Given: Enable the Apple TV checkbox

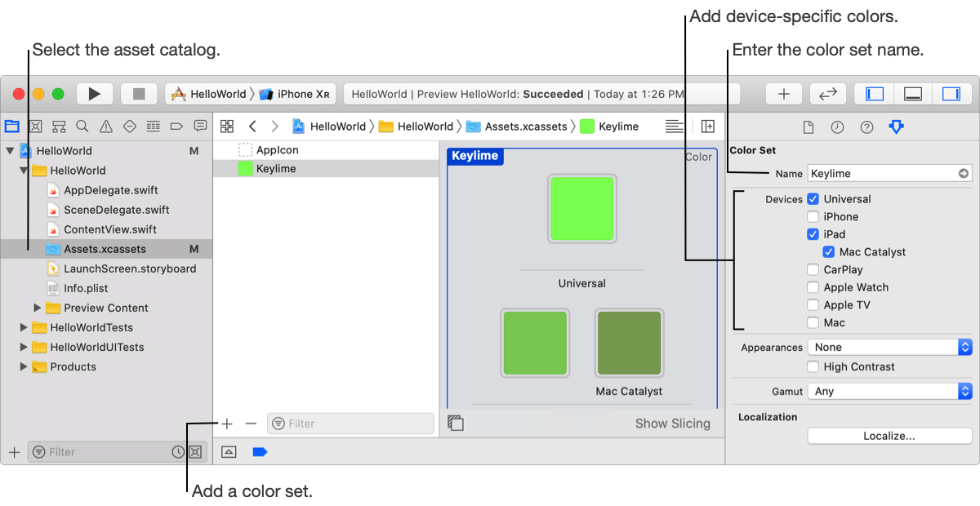Looking at the screenshot, I should (x=813, y=305).
